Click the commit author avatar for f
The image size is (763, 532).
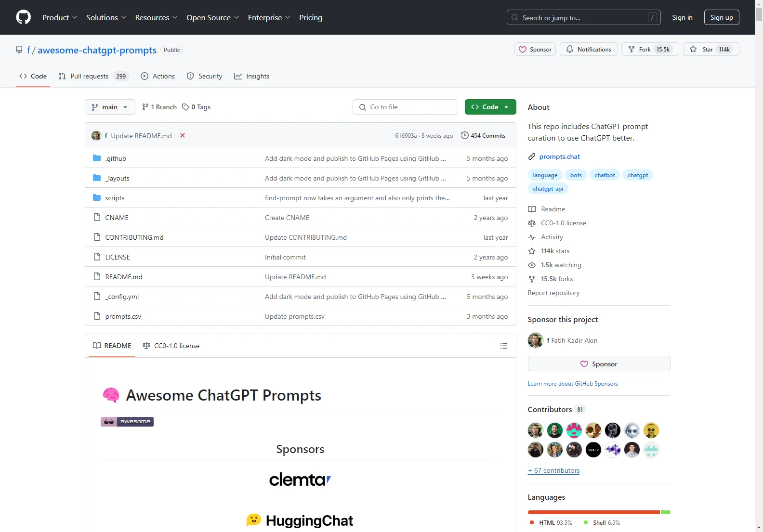pyautogui.click(x=96, y=136)
